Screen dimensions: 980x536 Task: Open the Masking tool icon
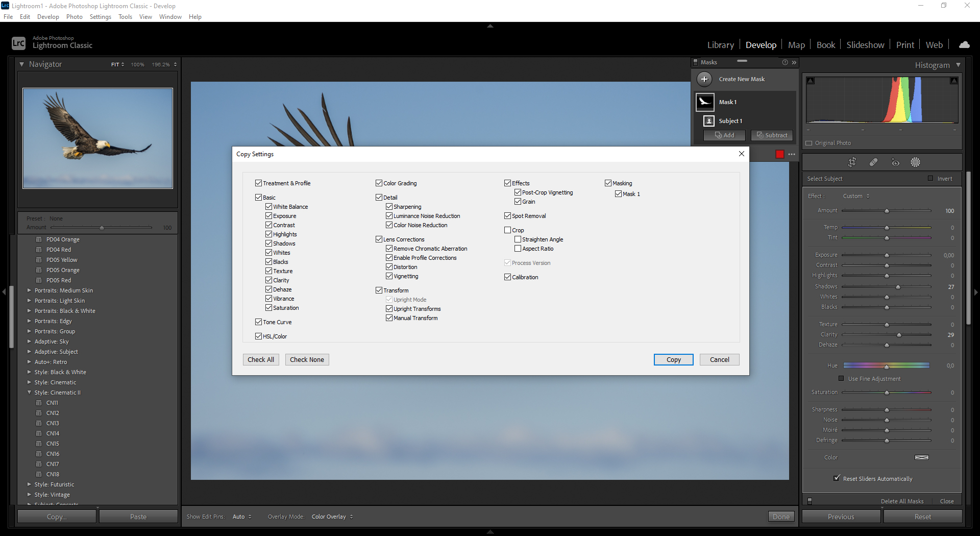click(915, 162)
